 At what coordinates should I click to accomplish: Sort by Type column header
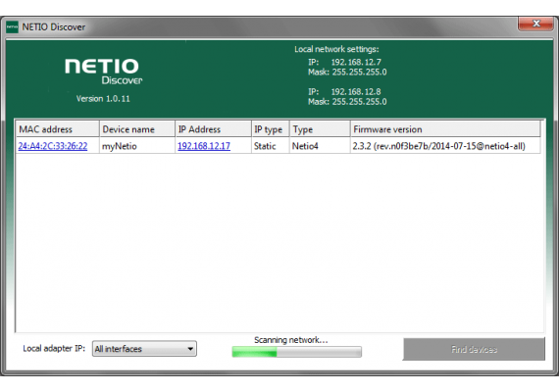click(x=320, y=129)
